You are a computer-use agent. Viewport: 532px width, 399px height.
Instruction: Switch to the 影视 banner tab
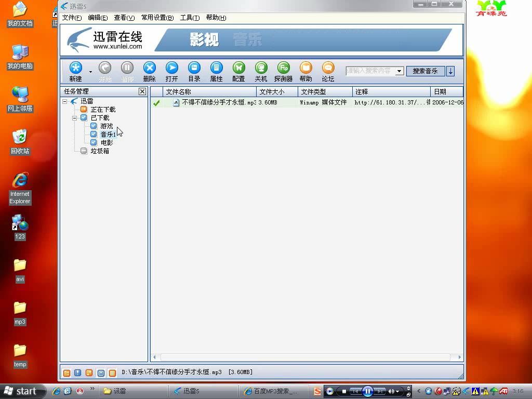(x=204, y=39)
